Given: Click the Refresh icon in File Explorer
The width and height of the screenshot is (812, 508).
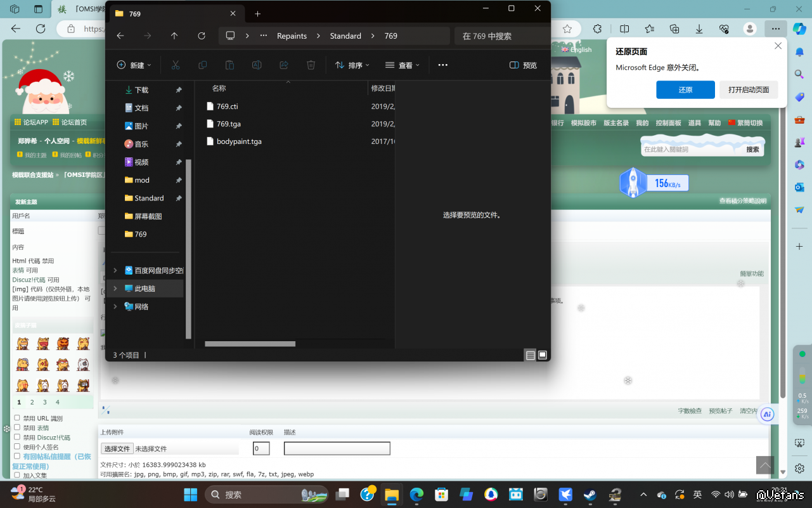Looking at the screenshot, I should [202, 36].
